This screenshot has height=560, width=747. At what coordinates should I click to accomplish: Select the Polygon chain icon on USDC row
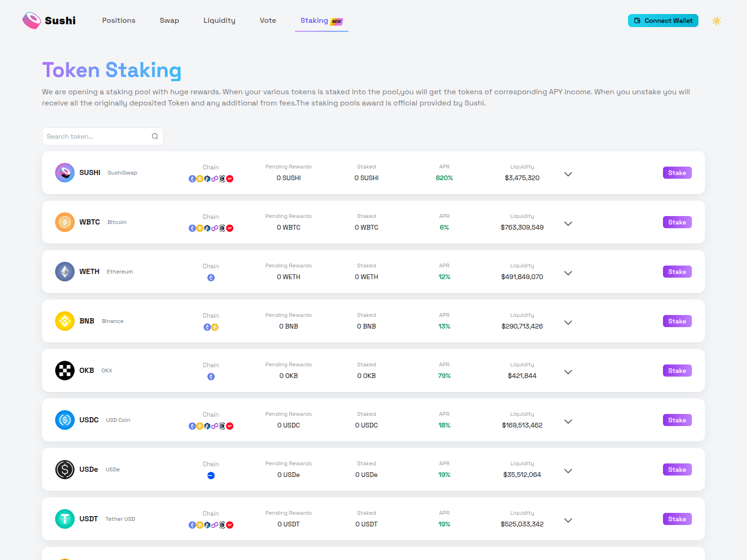point(215,426)
